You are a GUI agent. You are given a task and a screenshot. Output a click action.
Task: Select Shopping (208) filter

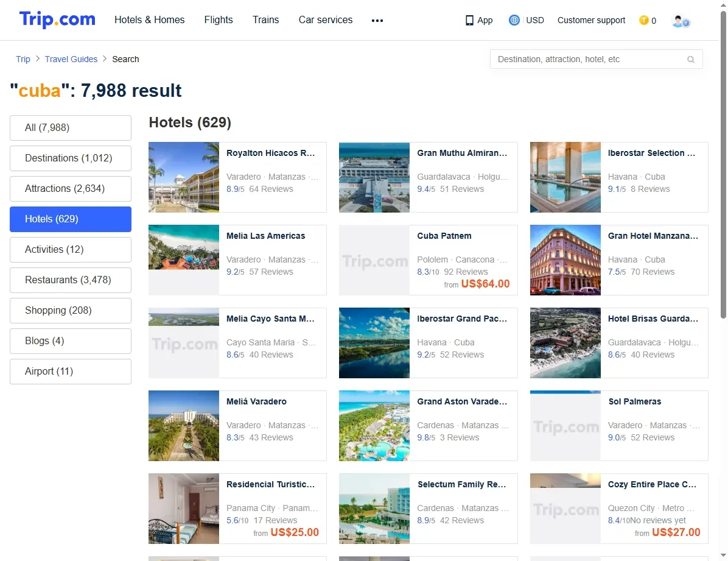click(71, 311)
